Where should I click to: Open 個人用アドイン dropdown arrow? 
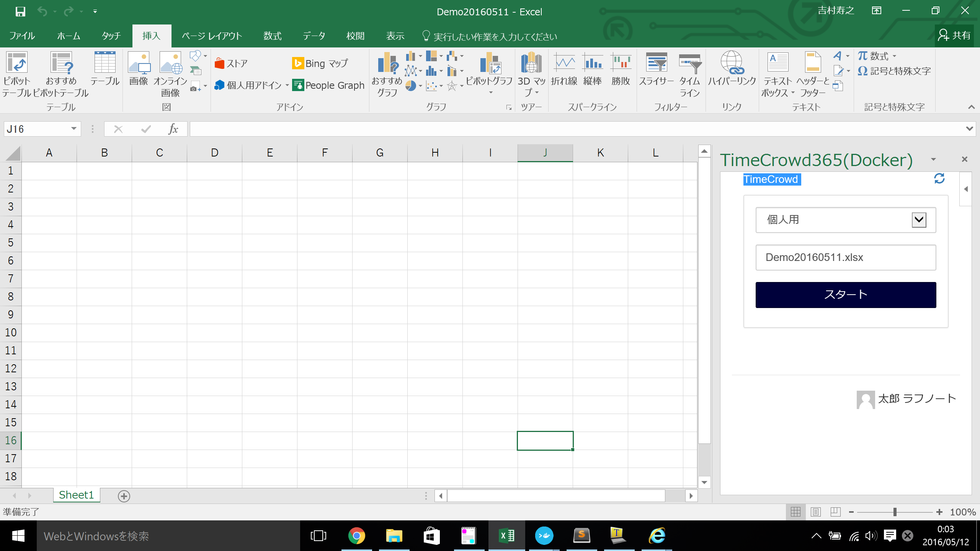(x=287, y=85)
